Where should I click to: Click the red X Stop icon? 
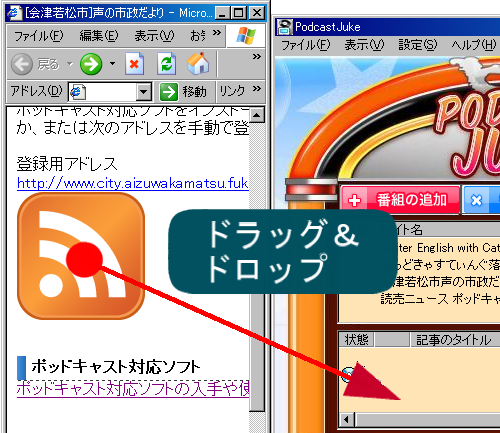tap(135, 63)
